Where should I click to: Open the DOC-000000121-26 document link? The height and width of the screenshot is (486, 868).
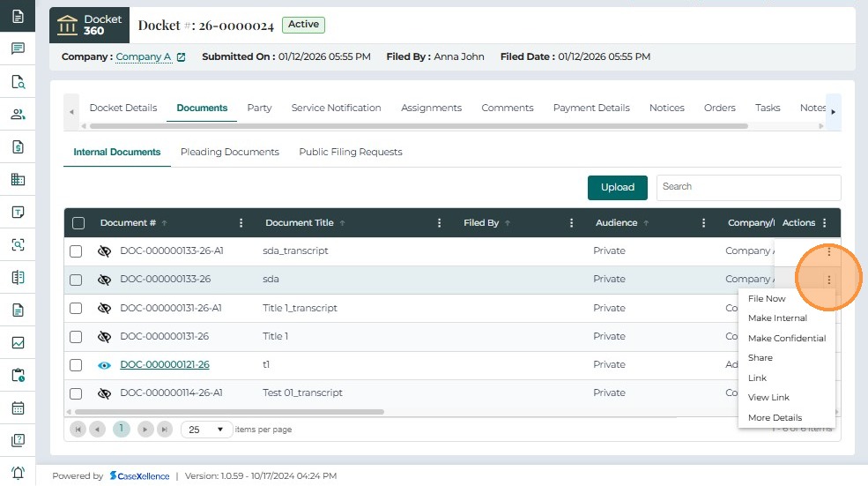pos(165,365)
